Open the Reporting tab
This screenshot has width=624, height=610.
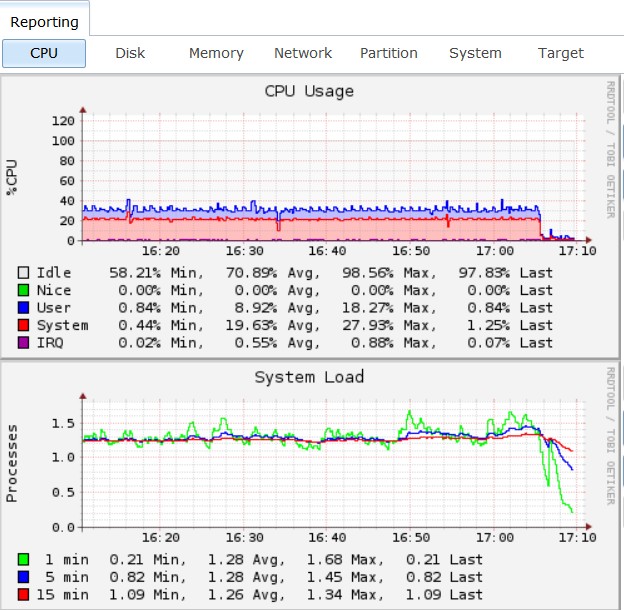[x=44, y=22]
